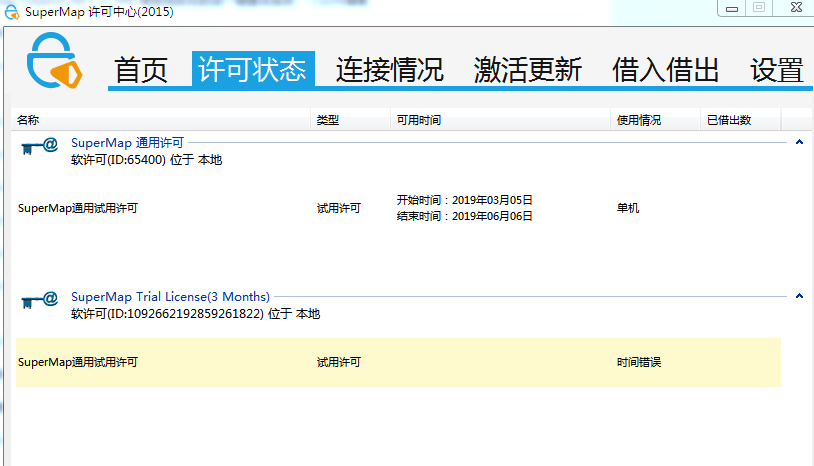Select highlighted SuperMap通用试用许可 row with 时间错误
This screenshot has height=466, width=814.
coord(398,362)
